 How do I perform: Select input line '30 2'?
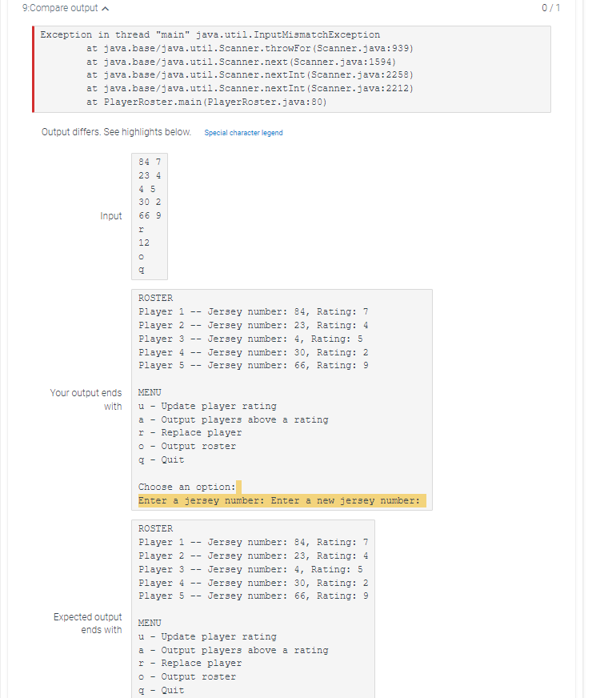150,202
